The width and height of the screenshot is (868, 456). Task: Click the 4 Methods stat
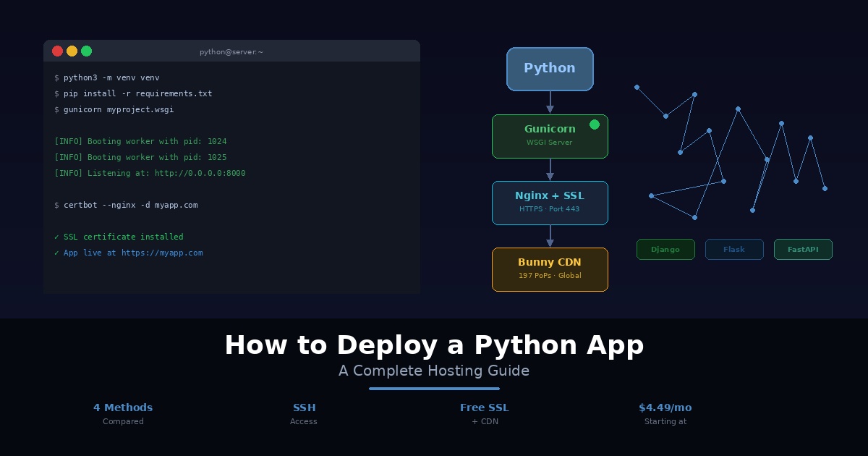pos(123,413)
